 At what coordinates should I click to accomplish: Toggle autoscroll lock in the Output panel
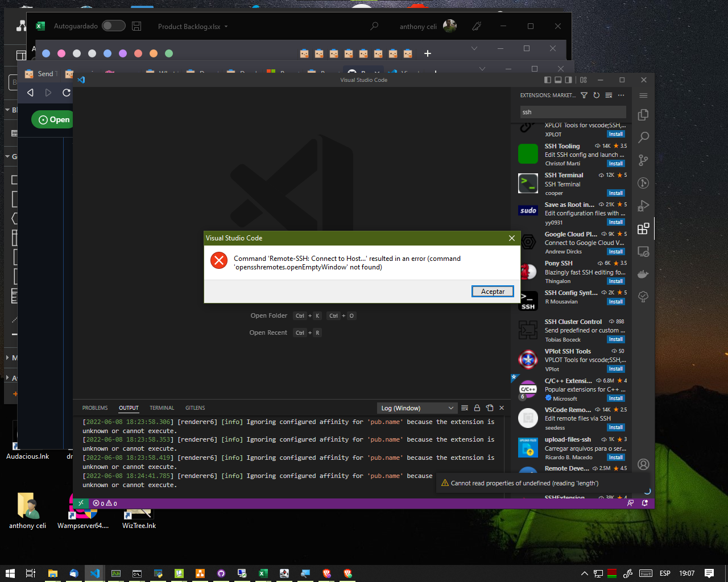click(x=477, y=408)
